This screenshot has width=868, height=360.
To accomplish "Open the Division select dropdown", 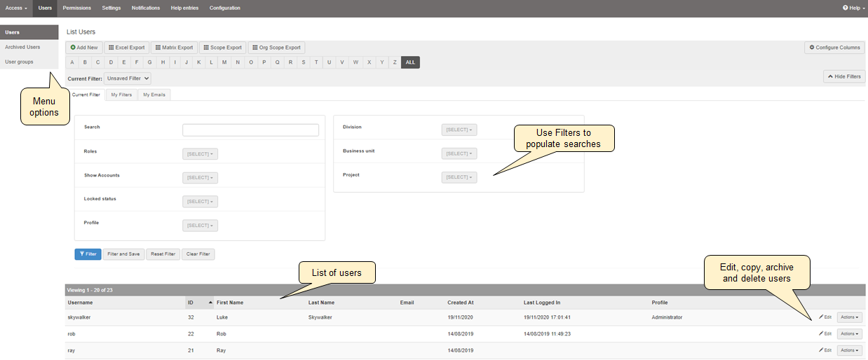I will pyautogui.click(x=459, y=130).
